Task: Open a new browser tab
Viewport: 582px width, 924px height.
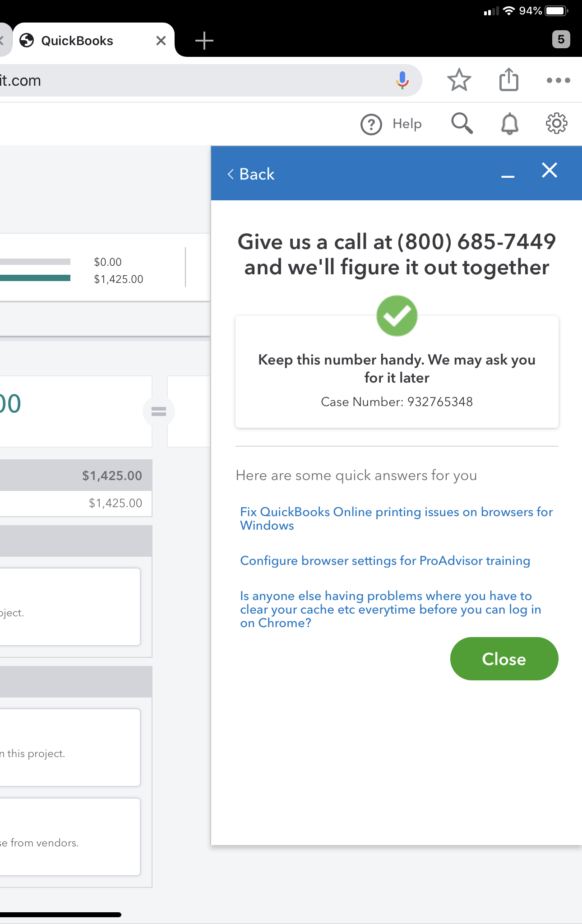Action: pyautogui.click(x=204, y=41)
